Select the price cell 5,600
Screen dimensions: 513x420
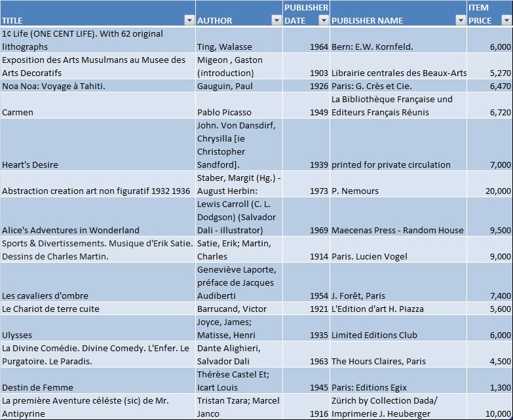coord(490,308)
